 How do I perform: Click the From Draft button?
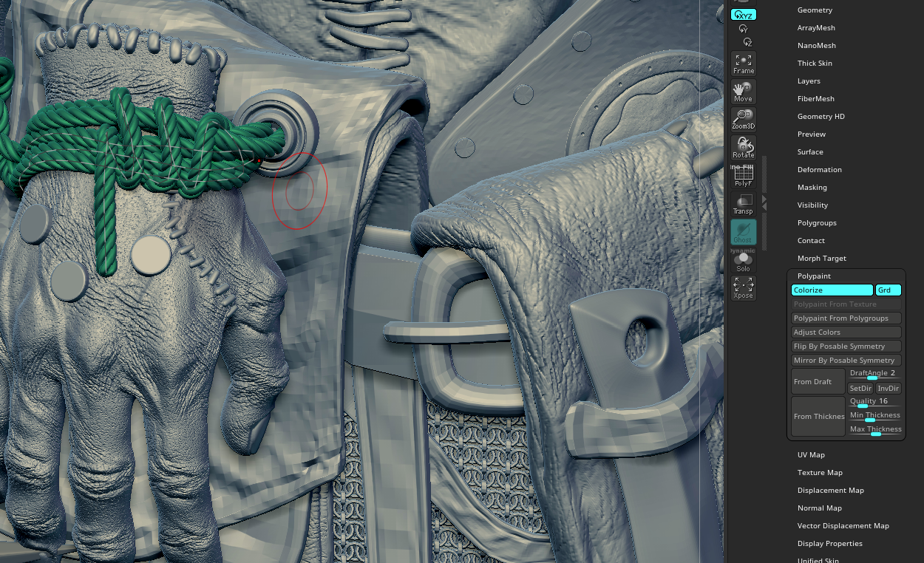coord(818,382)
